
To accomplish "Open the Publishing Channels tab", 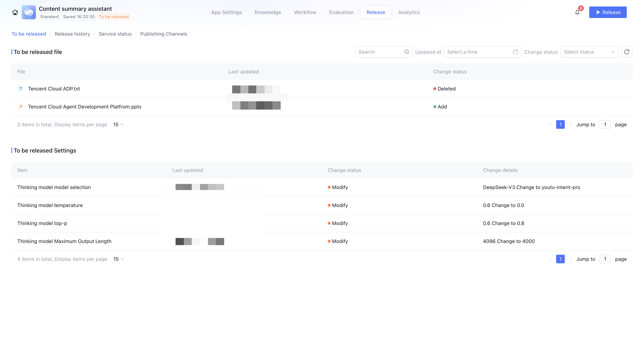I will tap(164, 34).
